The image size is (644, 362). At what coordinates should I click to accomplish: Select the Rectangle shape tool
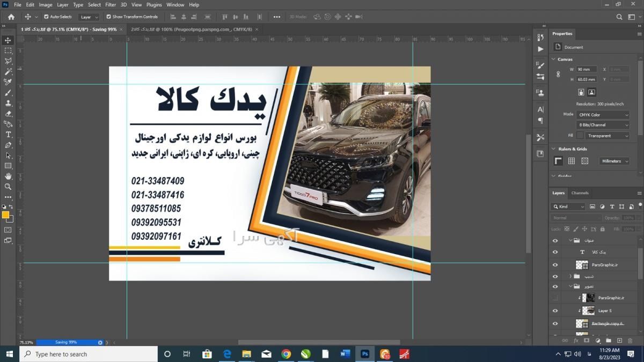8,166
